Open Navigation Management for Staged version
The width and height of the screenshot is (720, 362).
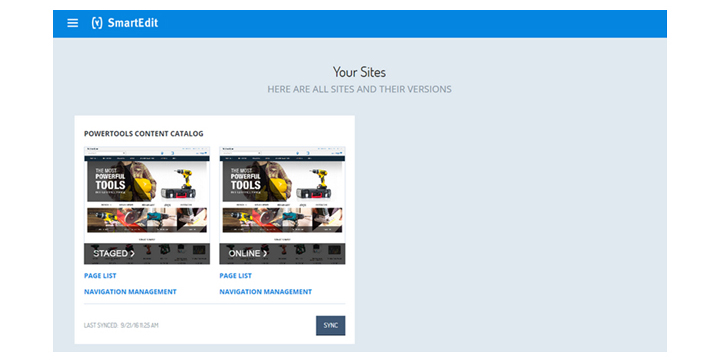[x=130, y=292]
